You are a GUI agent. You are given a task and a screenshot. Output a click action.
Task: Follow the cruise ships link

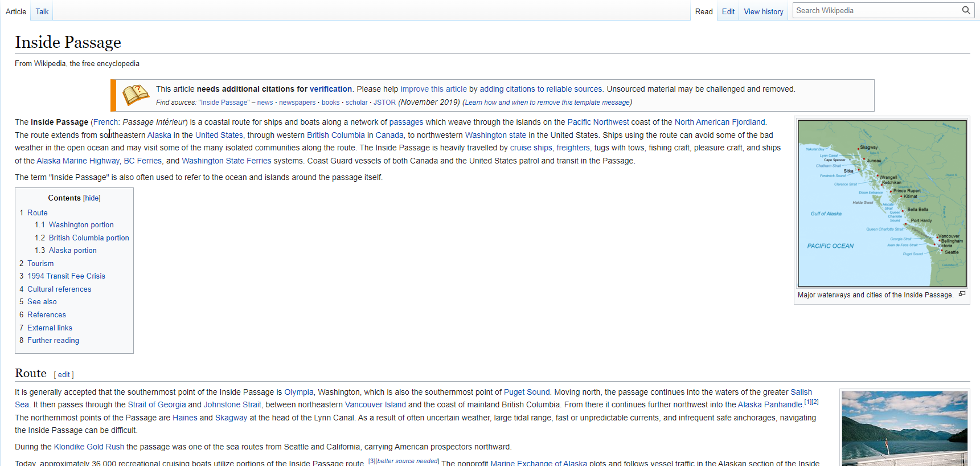pos(531,148)
